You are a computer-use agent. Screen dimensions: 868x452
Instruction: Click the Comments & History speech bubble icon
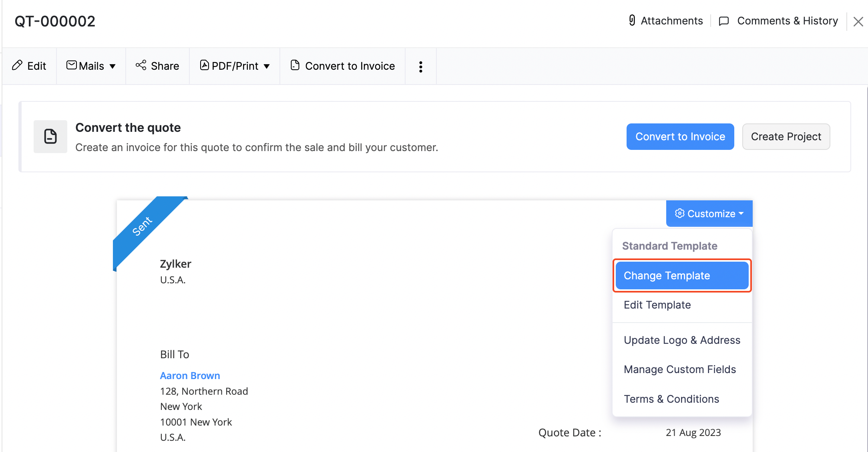[723, 21]
